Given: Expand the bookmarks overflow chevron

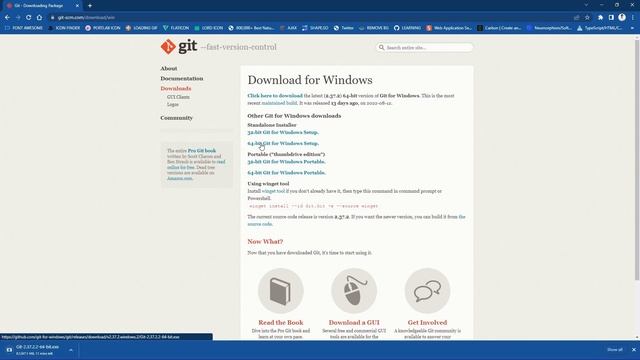Looking at the screenshot, I should (633, 28).
